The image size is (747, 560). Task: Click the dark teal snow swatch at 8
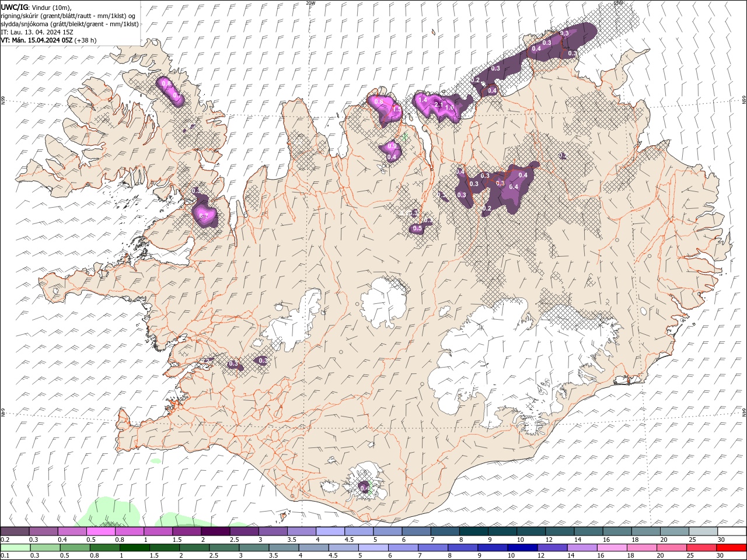click(473, 531)
